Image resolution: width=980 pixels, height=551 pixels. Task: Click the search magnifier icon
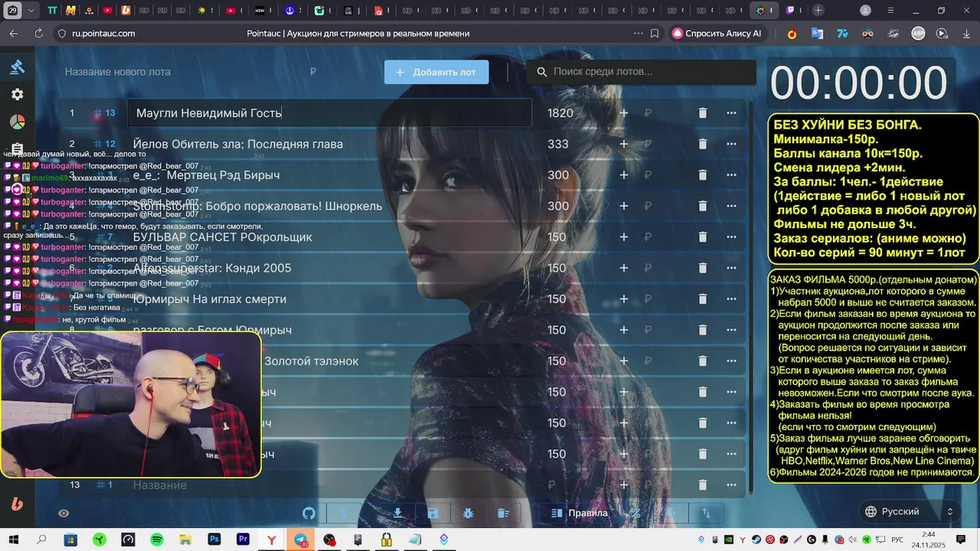click(542, 72)
